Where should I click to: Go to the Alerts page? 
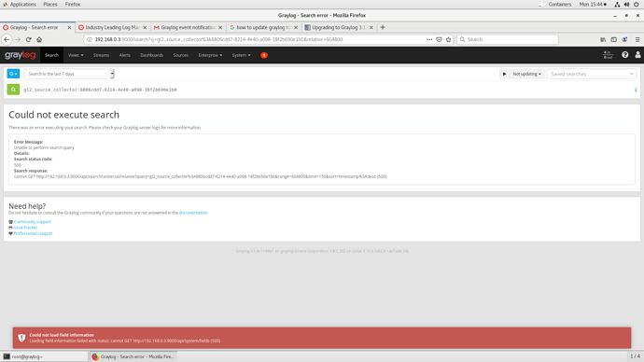[x=124, y=55]
